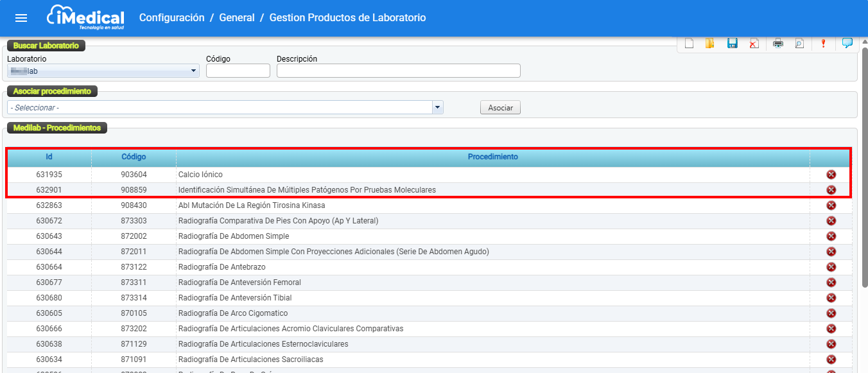Image resolution: width=868 pixels, height=373 pixels.
Task: Click the save floppy disk icon
Action: 732,44
